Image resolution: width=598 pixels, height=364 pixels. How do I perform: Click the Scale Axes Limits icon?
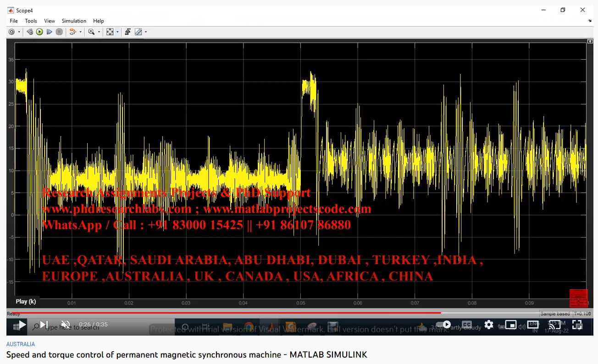tap(110, 32)
